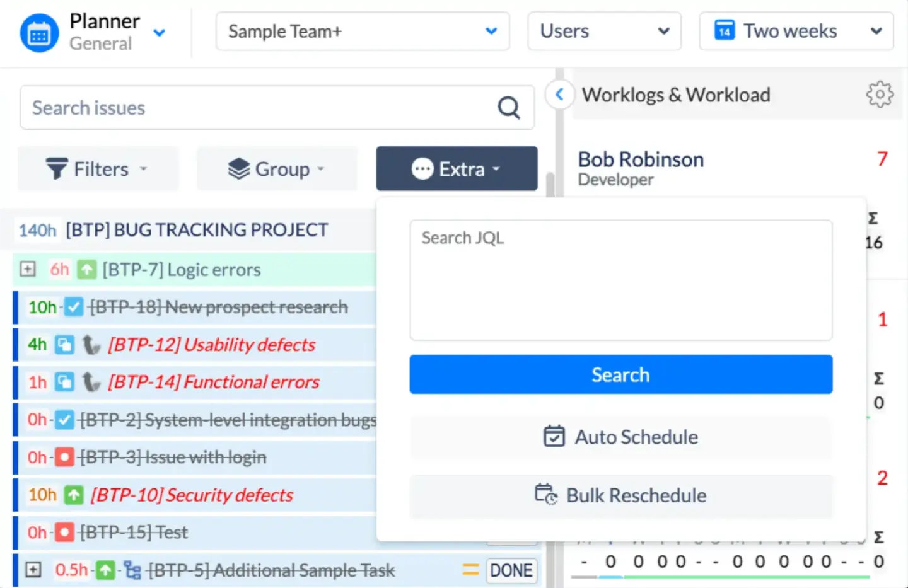Screen dimensions: 908x588
Task: Click the red status icon on BTP-3
Action: point(64,458)
